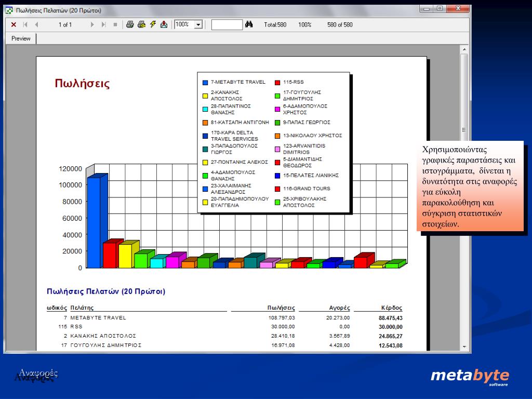Click the stop loading square button
This screenshot has height=399, width=532.
115,25
